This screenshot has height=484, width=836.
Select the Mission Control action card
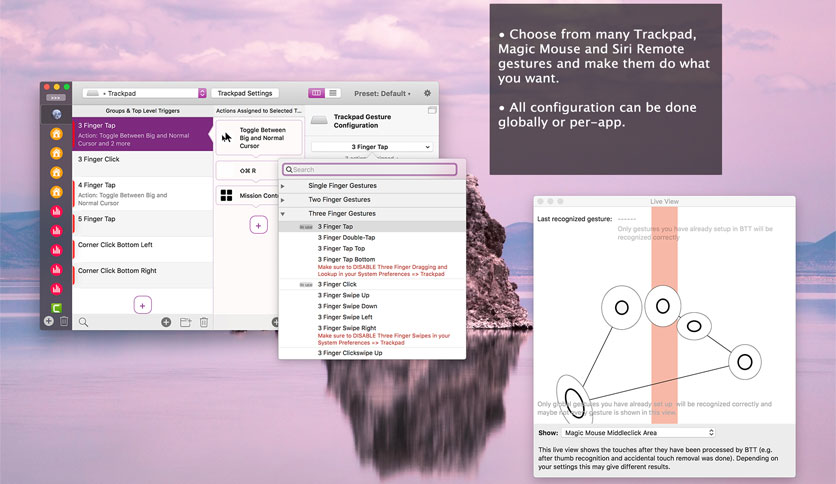point(248,196)
